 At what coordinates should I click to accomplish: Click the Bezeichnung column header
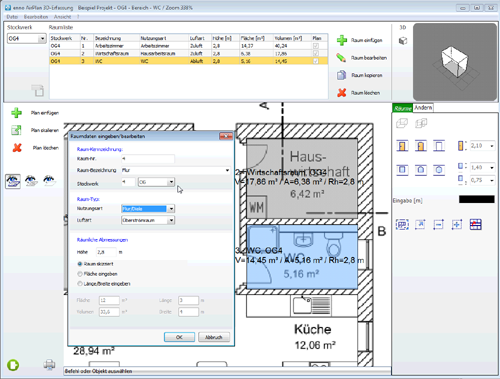(x=116, y=38)
